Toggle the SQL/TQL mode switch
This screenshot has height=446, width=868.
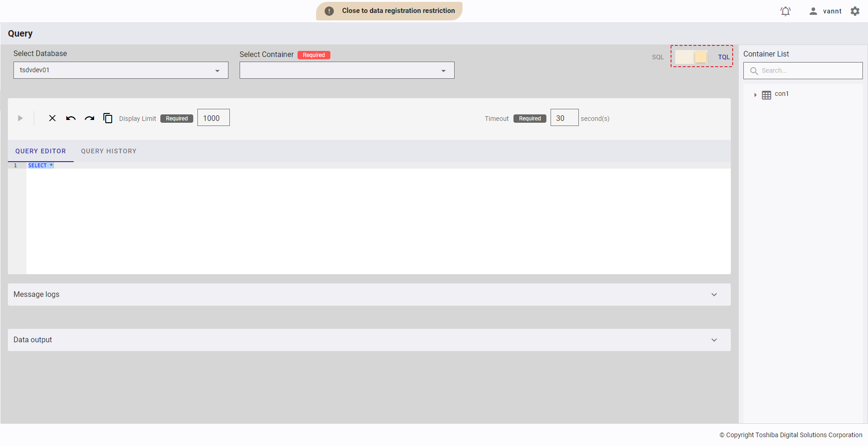pos(691,57)
